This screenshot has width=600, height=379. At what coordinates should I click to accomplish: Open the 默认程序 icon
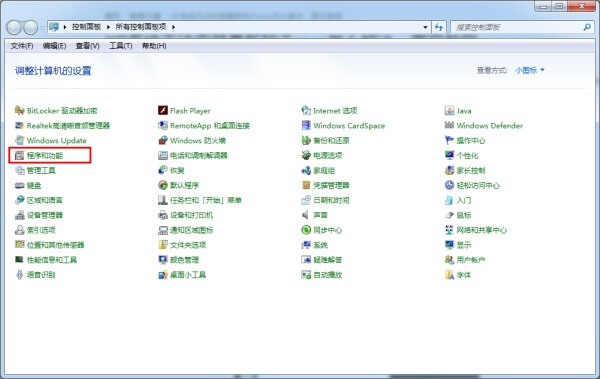click(x=163, y=185)
